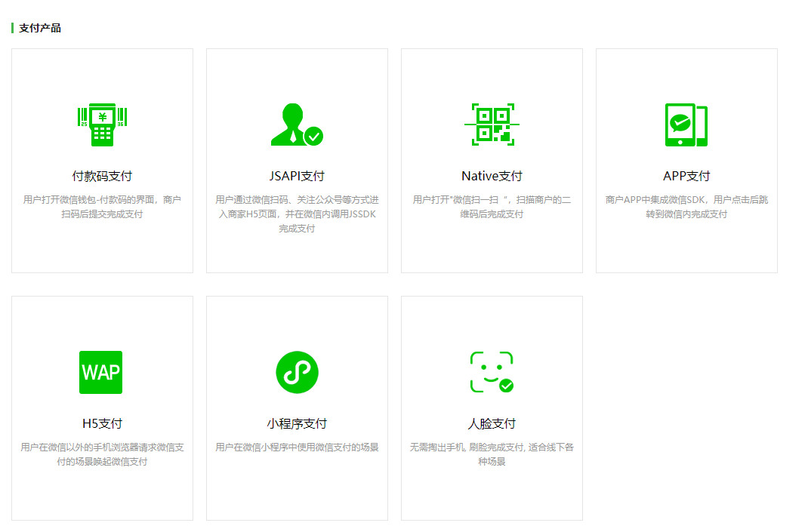Open the H5支付 title link
This screenshot has width=808, height=532.
[x=102, y=424]
